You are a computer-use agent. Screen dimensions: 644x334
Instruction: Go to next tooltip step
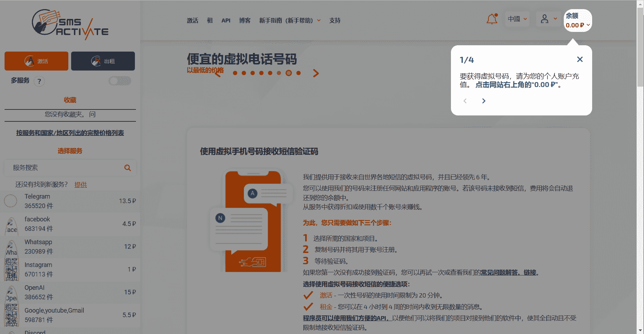pos(484,101)
